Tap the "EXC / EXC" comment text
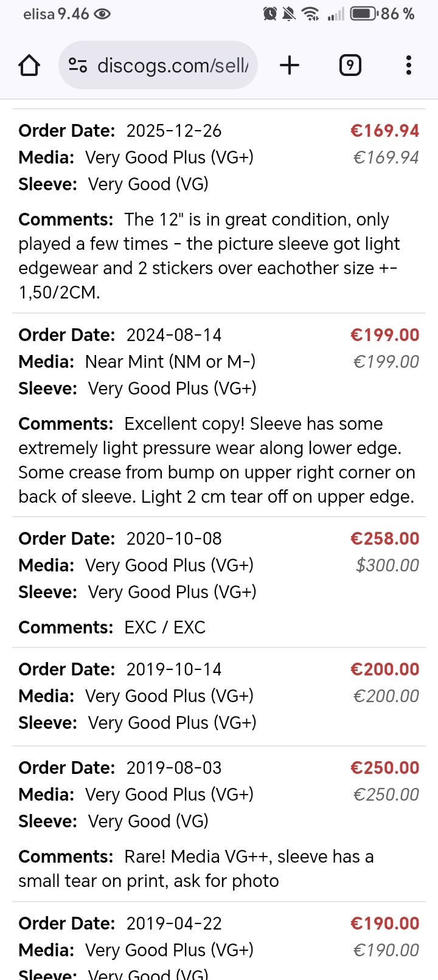Screen dimensions: 438x980 click(165, 627)
